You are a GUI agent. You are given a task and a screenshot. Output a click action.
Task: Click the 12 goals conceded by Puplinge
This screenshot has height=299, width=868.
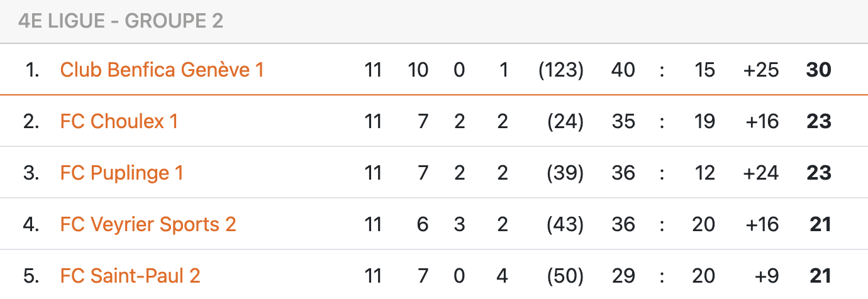tap(704, 173)
